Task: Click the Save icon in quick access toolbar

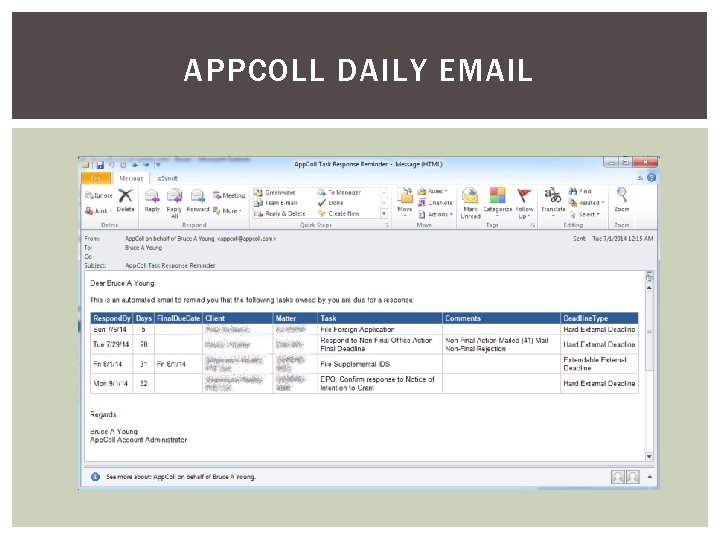Action: coord(100,165)
